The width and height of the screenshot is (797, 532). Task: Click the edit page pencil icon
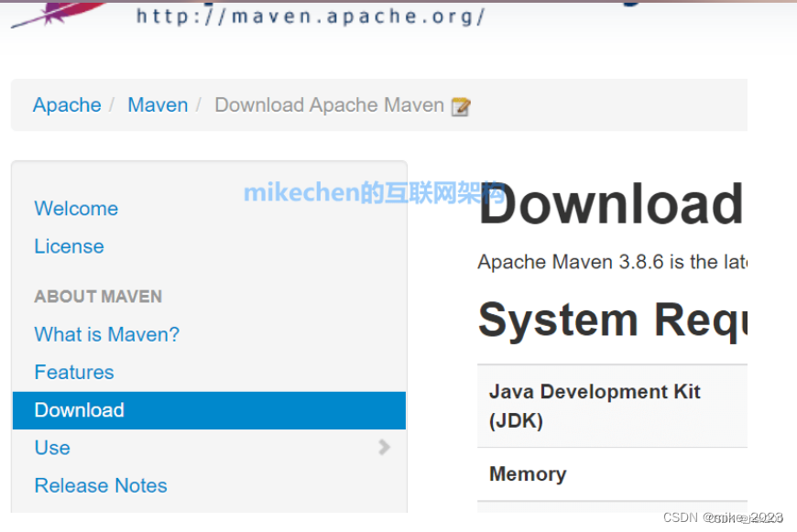[462, 106]
